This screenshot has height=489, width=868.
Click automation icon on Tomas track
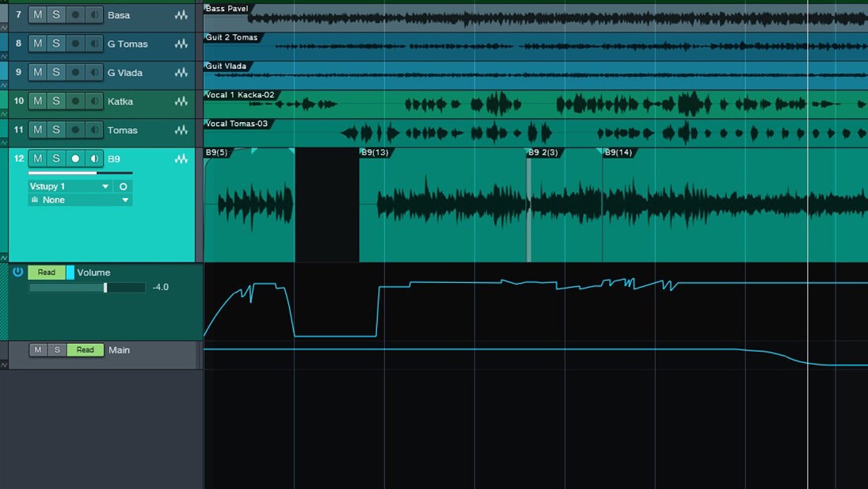click(x=181, y=130)
